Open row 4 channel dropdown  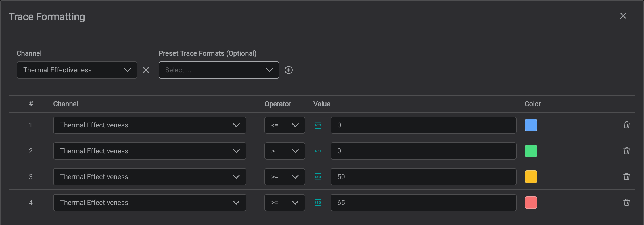150,203
